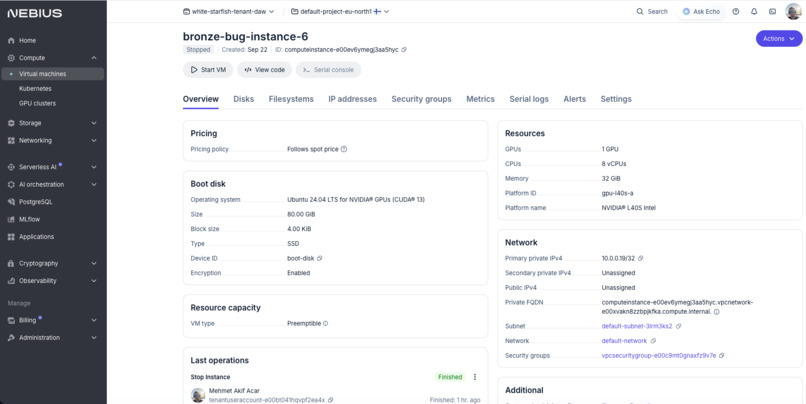Image resolution: width=806 pixels, height=404 pixels.
Task: Show info about Preemptible VM type
Action: point(325,324)
